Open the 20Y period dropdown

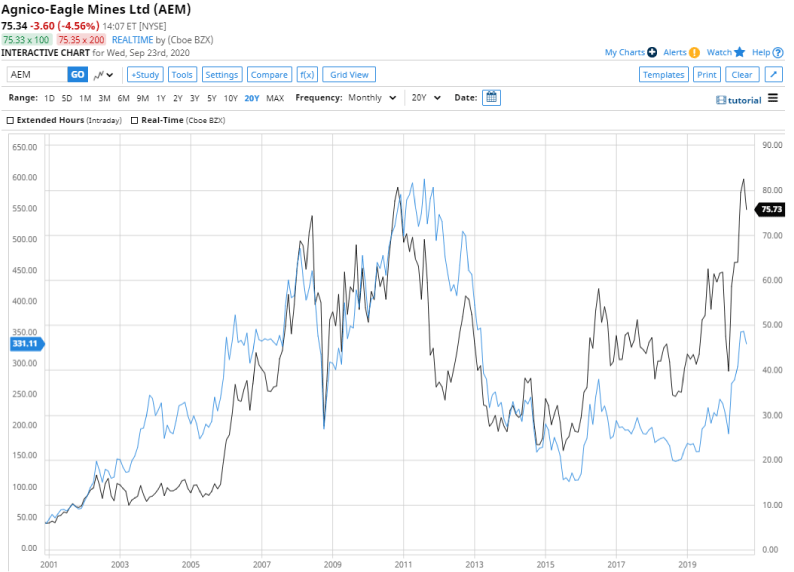click(x=426, y=98)
